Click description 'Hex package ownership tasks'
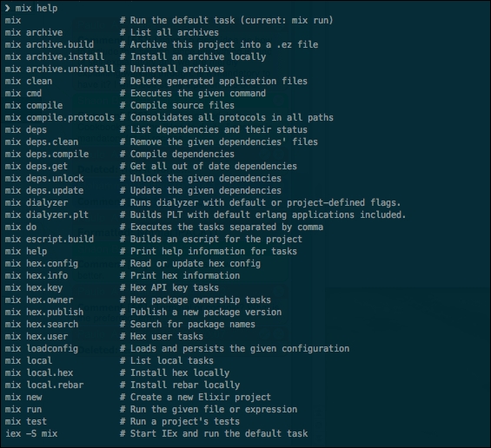 [x=201, y=300]
